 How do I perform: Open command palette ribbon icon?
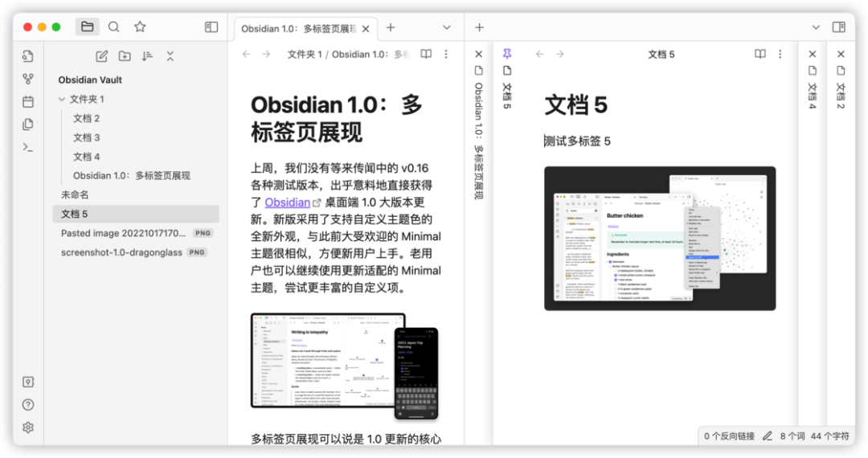[27, 147]
